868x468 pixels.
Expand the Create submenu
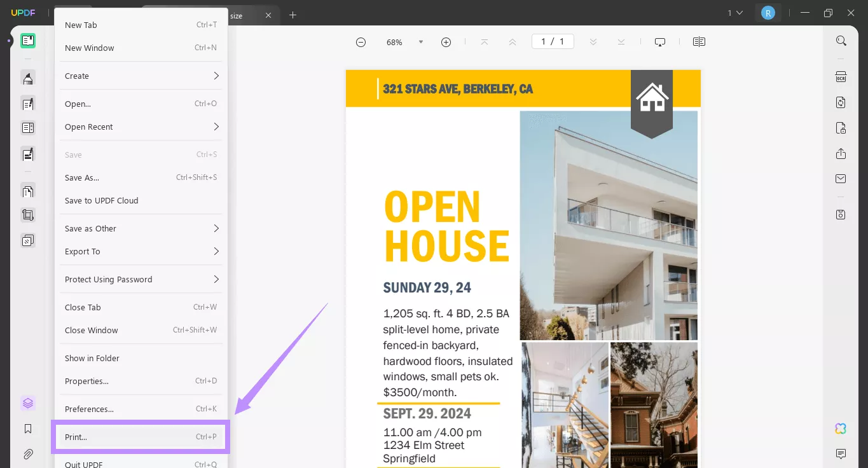pyautogui.click(x=141, y=76)
